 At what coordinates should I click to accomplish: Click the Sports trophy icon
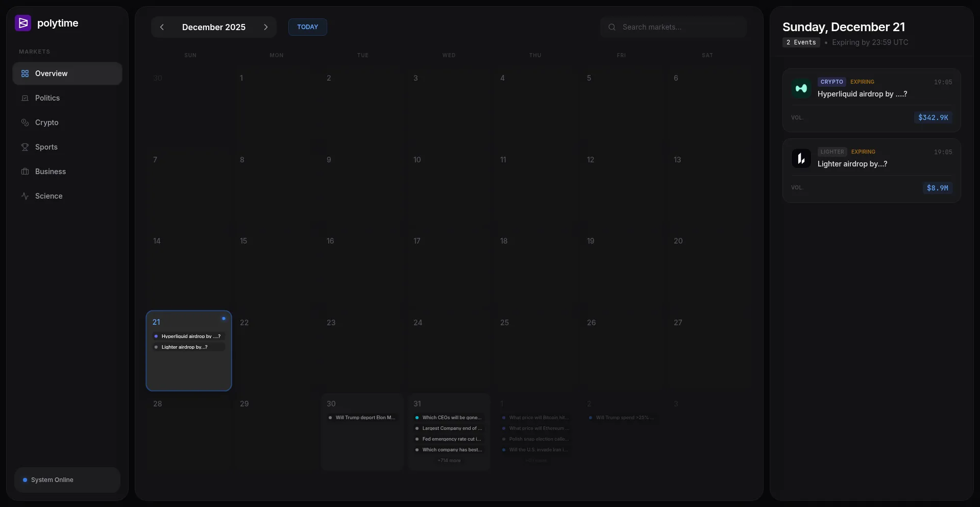(x=25, y=147)
